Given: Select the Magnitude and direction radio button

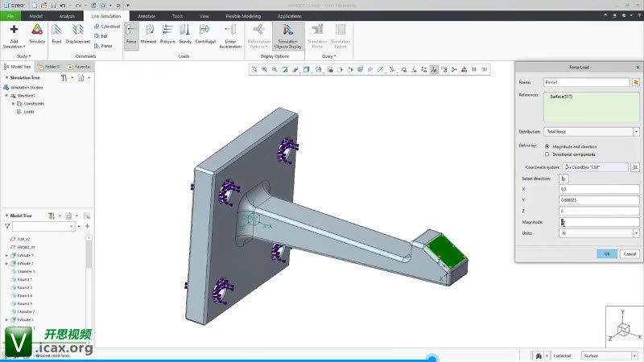Looking at the screenshot, I should click(x=548, y=146).
